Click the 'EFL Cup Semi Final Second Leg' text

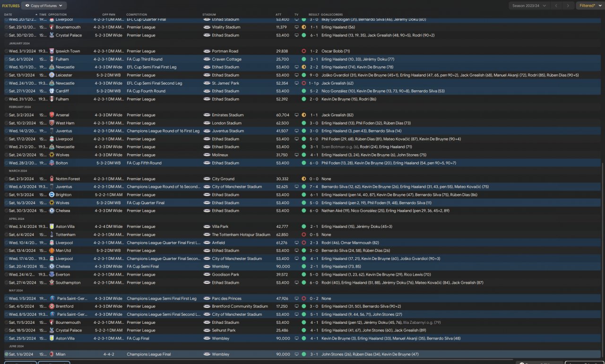(x=154, y=83)
